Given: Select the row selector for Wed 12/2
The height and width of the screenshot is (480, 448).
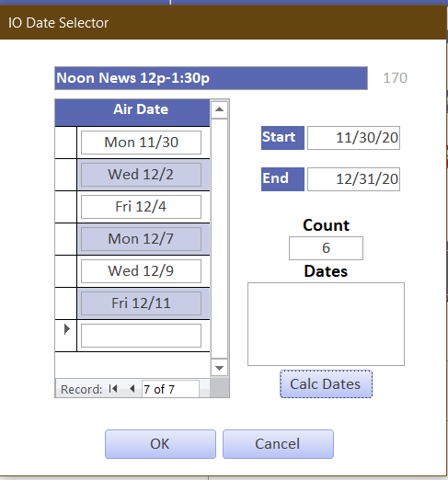Looking at the screenshot, I should pyautogui.click(x=65, y=175).
